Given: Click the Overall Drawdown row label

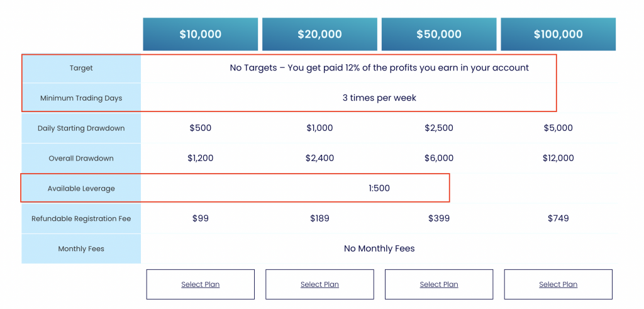Looking at the screenshot, I should (x=81, y=158).
